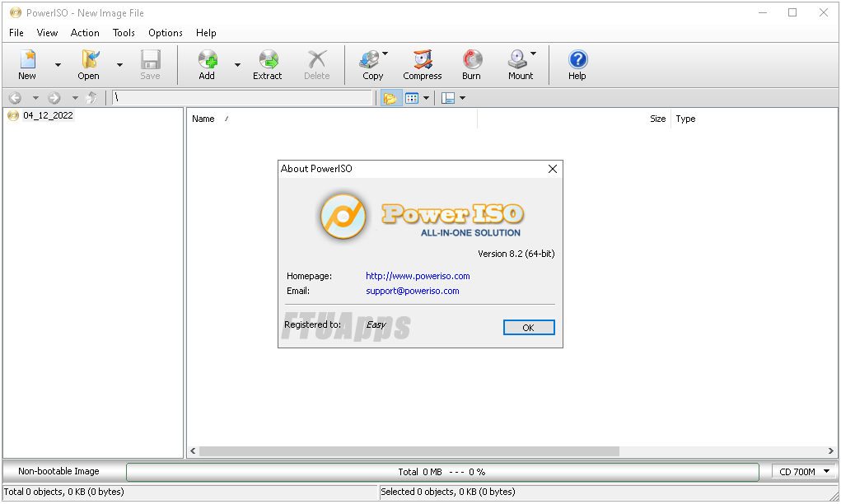
Task: Open the http://www.poweriso.com homepage link
Action: (x=418, y=276)
